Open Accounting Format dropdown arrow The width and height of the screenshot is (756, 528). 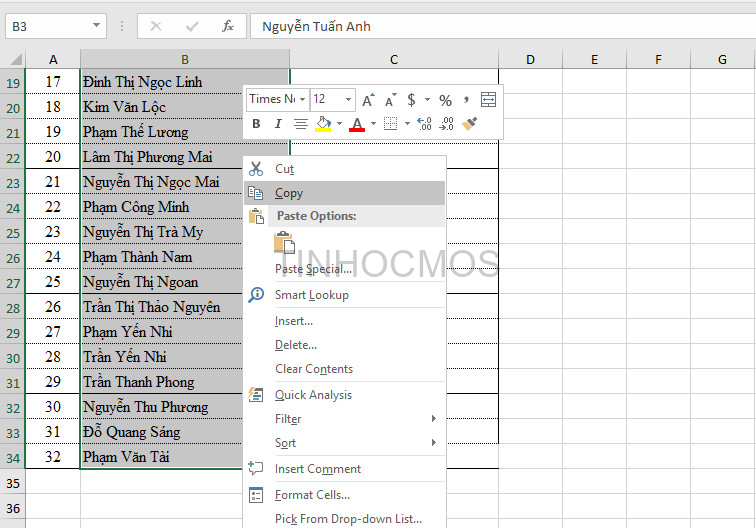[427, 100]
